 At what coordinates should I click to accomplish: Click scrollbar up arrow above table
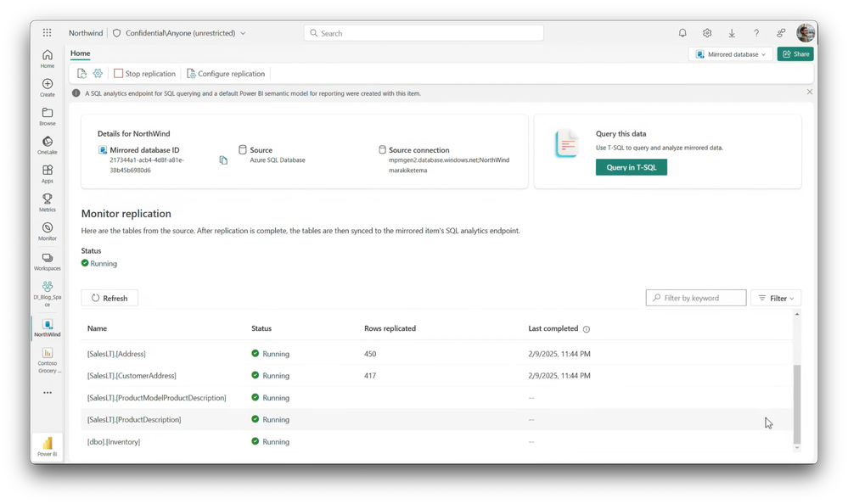point(796,314)
